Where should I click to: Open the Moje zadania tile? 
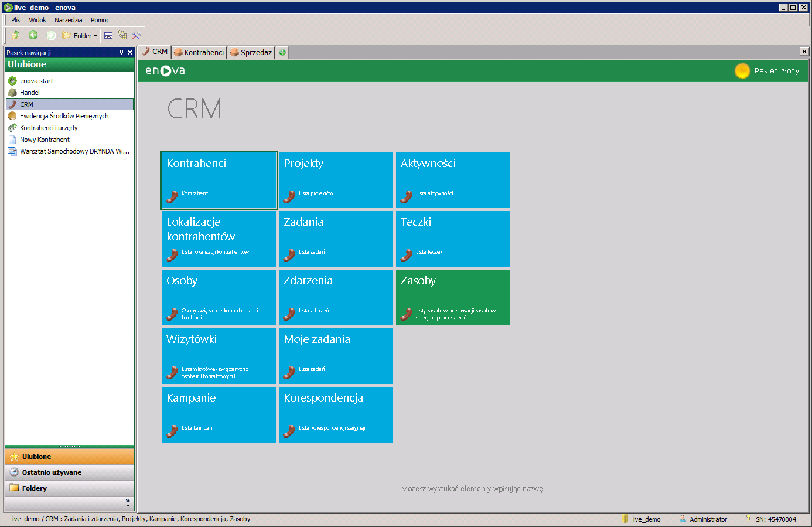pos(336,356)
